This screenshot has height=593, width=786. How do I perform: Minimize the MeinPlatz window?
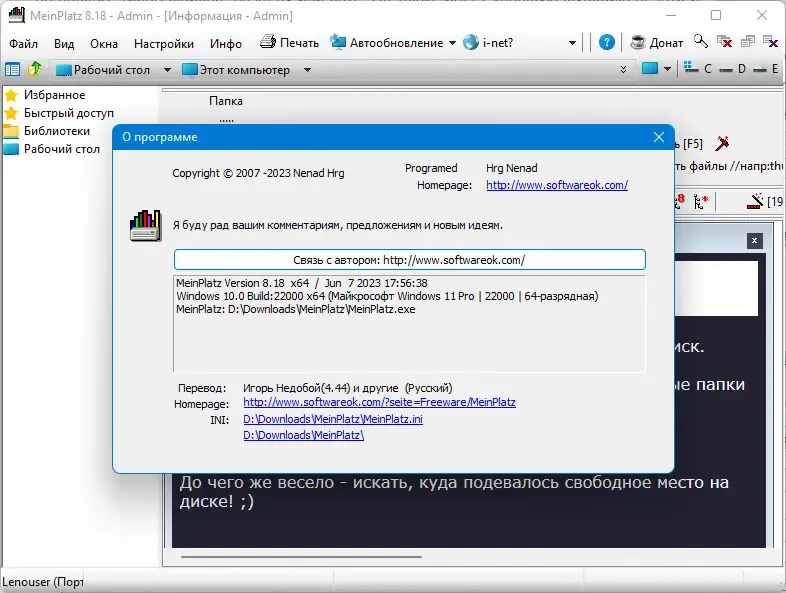pos(670,16)
